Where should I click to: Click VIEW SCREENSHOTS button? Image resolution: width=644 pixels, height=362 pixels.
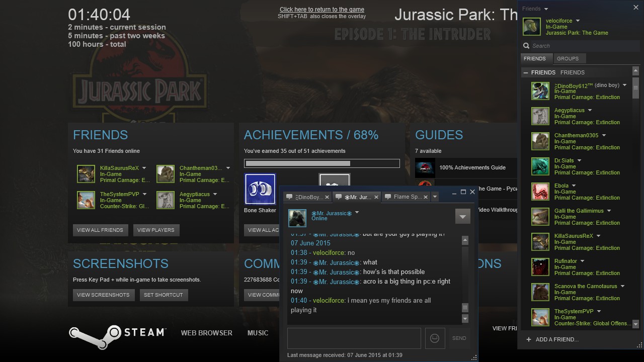[103, 295]
